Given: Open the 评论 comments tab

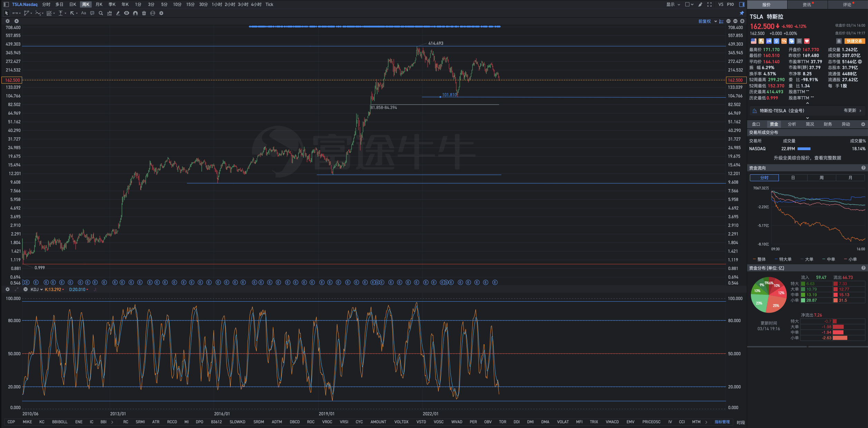Looking at the screenshot, I should (847, 4).
